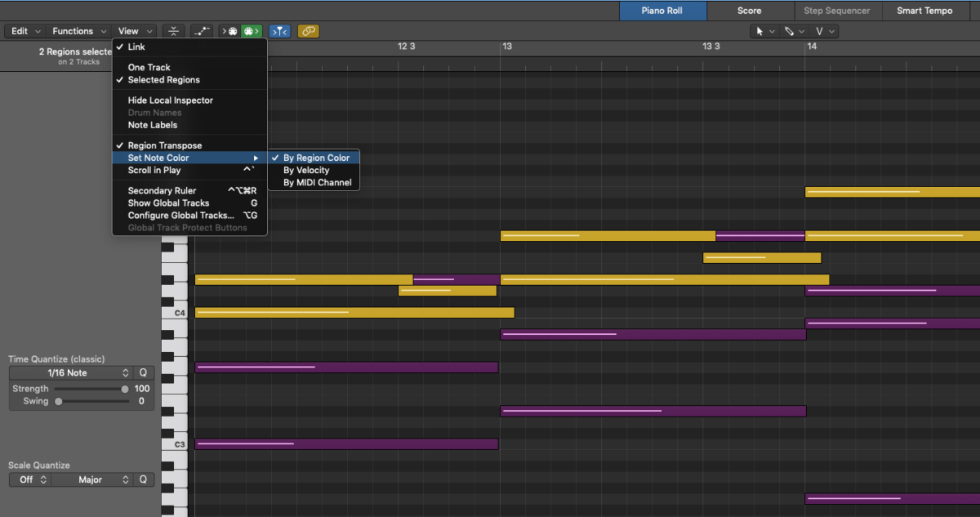
Task: Open the Scale Quantize Off dropdown
Action: tap(29, 479)
